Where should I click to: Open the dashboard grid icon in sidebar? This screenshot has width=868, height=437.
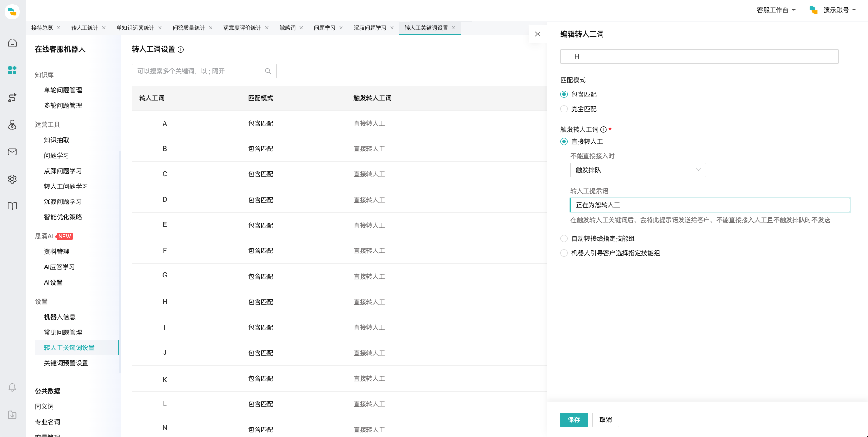coord(12,70)
